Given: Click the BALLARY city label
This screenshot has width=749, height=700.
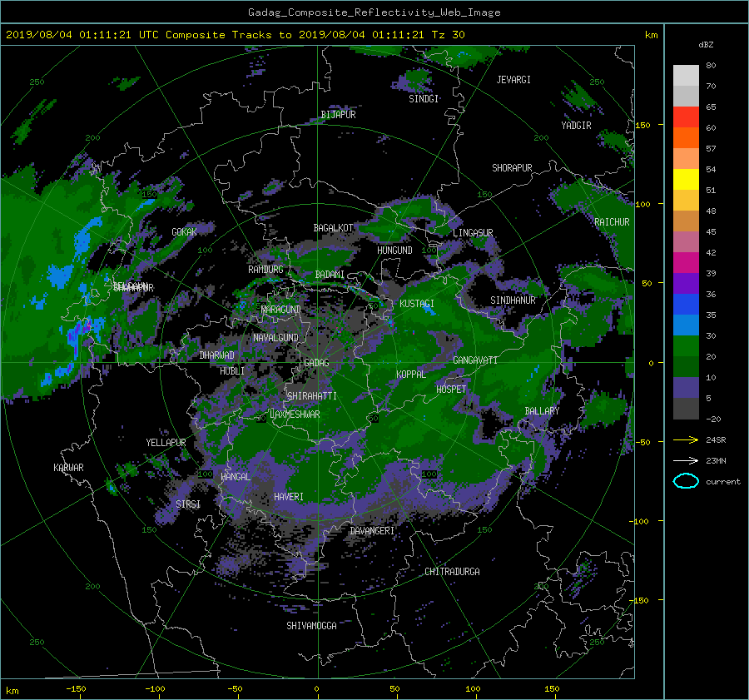Looking at the screenshot, I should pyautogui.click(x=542, y=411).
